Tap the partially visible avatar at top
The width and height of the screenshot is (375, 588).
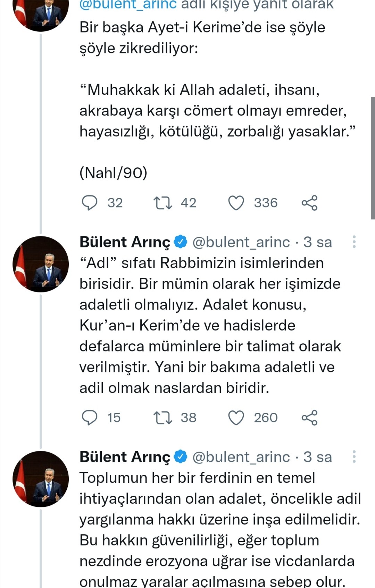41,14
